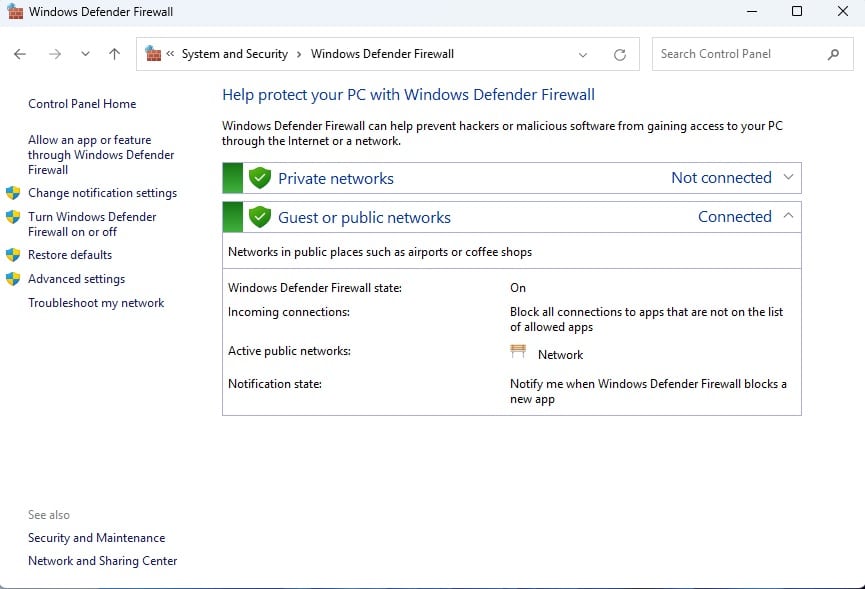Screen dimensions: 865x589
Task: Refresh the Windows Defender Firewall page
Action: 620,55
